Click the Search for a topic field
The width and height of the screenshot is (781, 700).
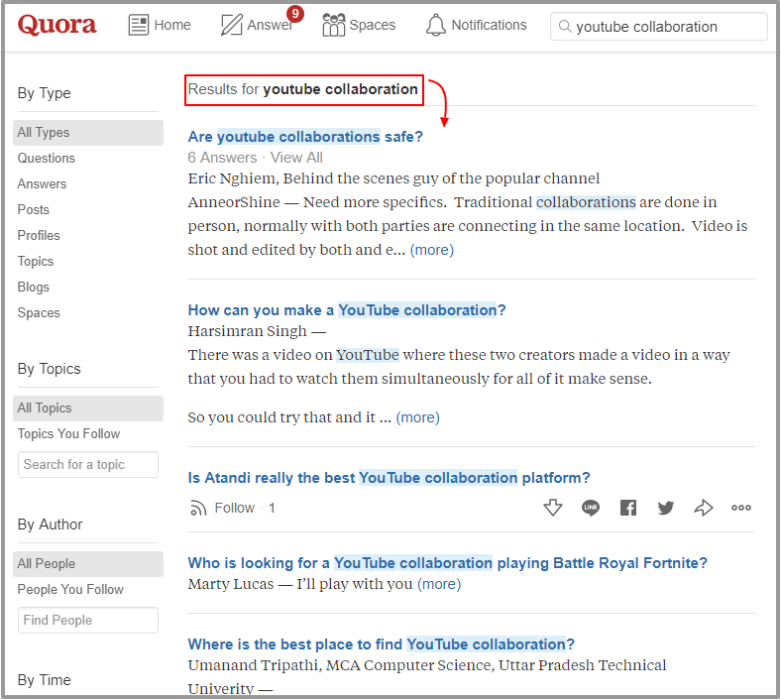pyautogui.click(x=88, y=464)
